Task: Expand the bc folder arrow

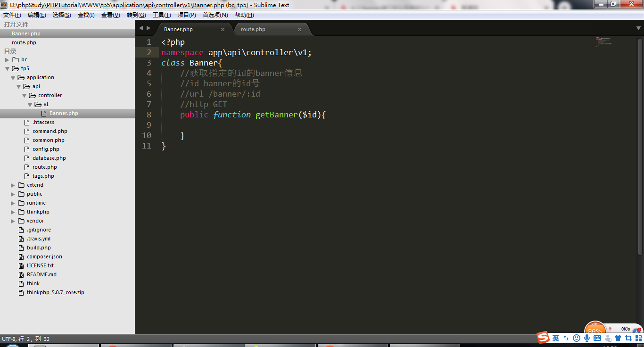Action: [7, 60]
